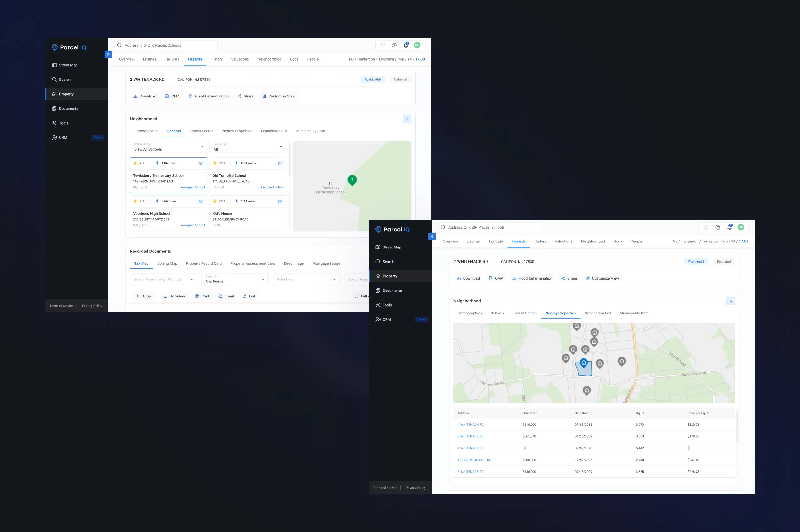Click the sidebar collapse arrow icon

[108, 54]
